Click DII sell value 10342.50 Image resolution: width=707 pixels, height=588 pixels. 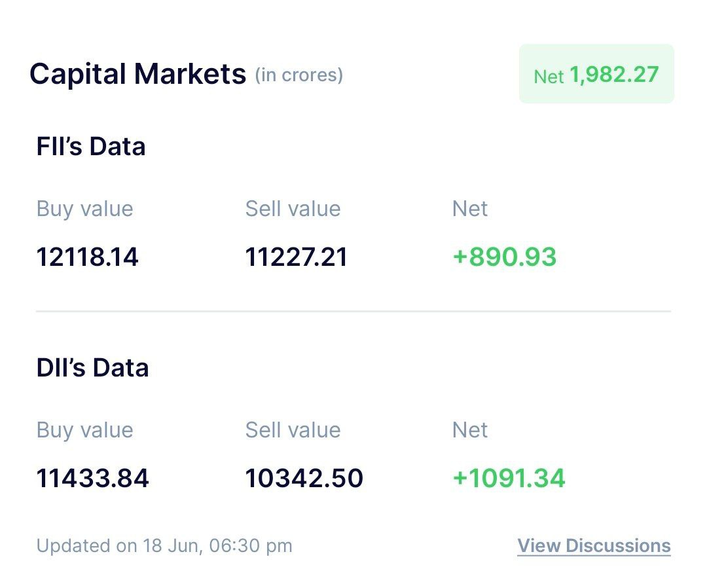(x=304, y=478)
